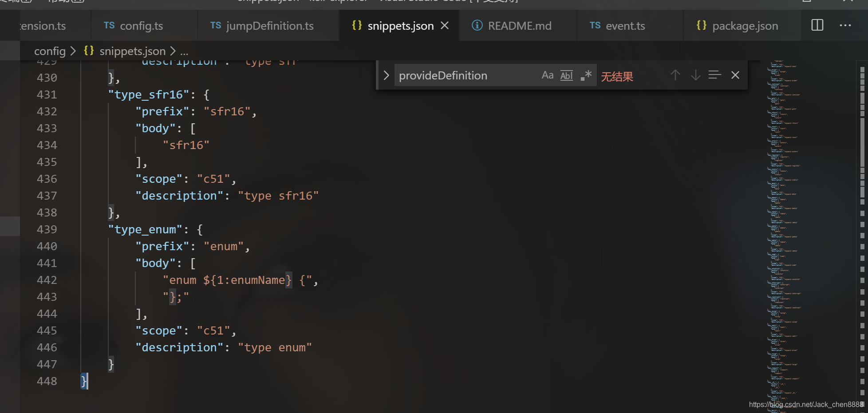Open the jumpDefinition.ts tab
Viewport: 868px width, 413px height.
click(268, 26)
